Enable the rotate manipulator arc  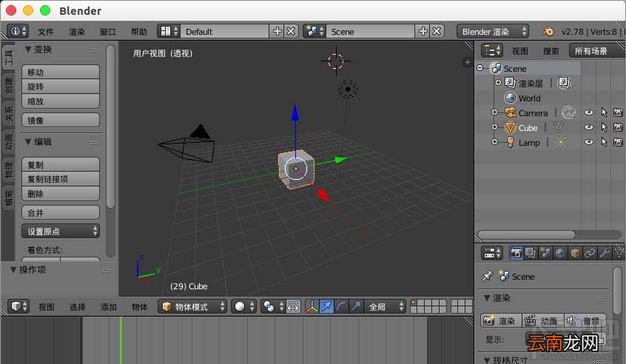click(341, 306)
